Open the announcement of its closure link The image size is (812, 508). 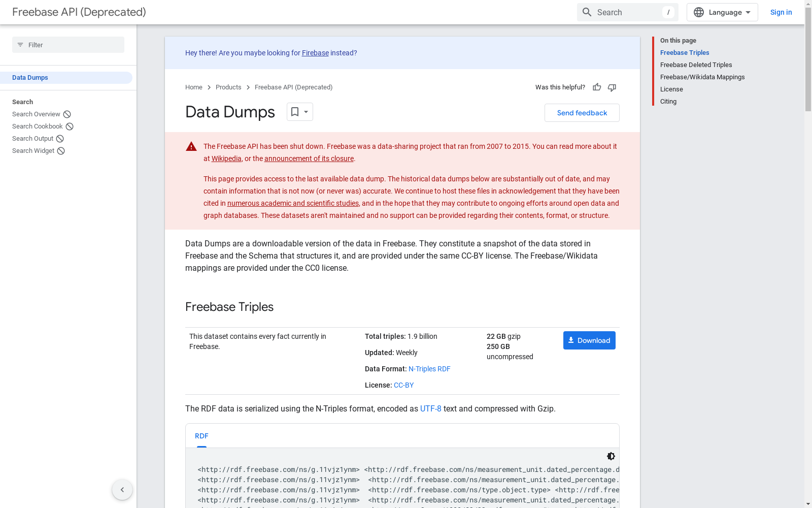(309, 158)
